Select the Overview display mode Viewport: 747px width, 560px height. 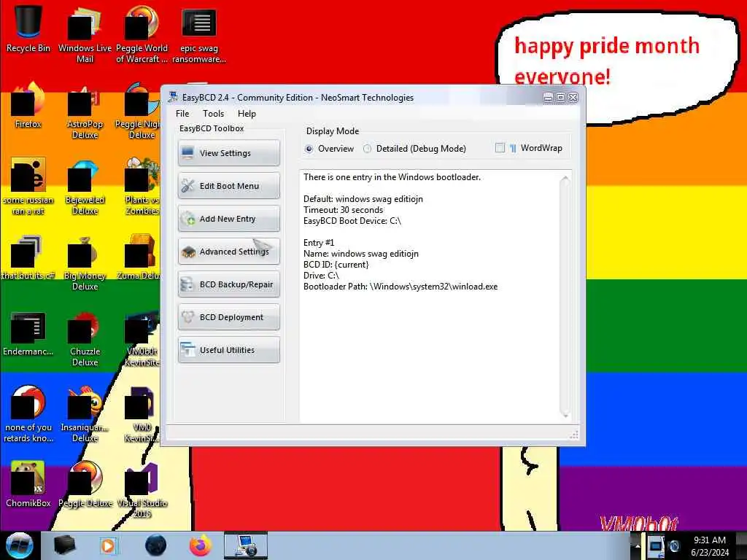point(329,149)
